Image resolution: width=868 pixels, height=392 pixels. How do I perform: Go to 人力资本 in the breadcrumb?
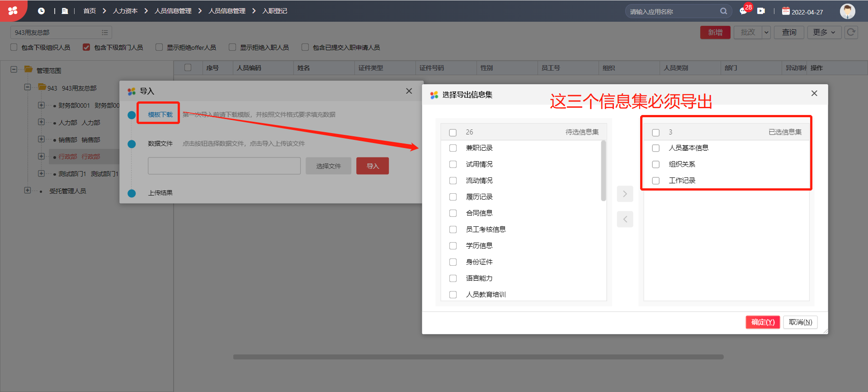tap(125, 11)
